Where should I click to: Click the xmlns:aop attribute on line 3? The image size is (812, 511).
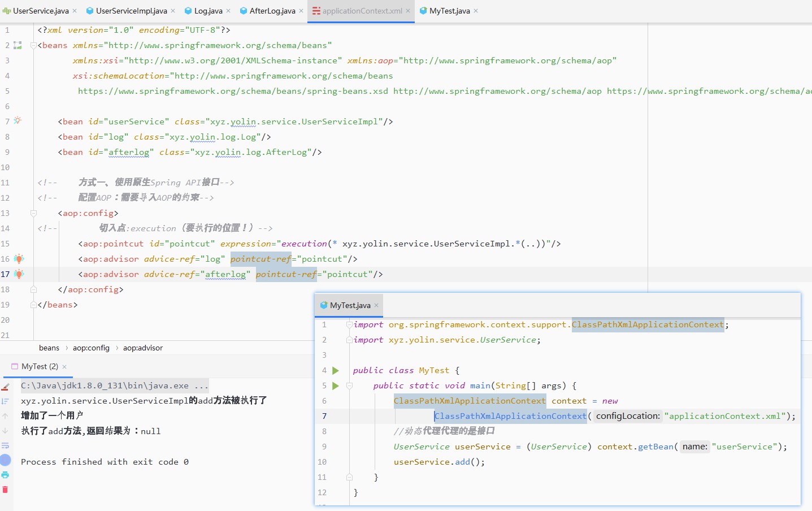[481, 60]
